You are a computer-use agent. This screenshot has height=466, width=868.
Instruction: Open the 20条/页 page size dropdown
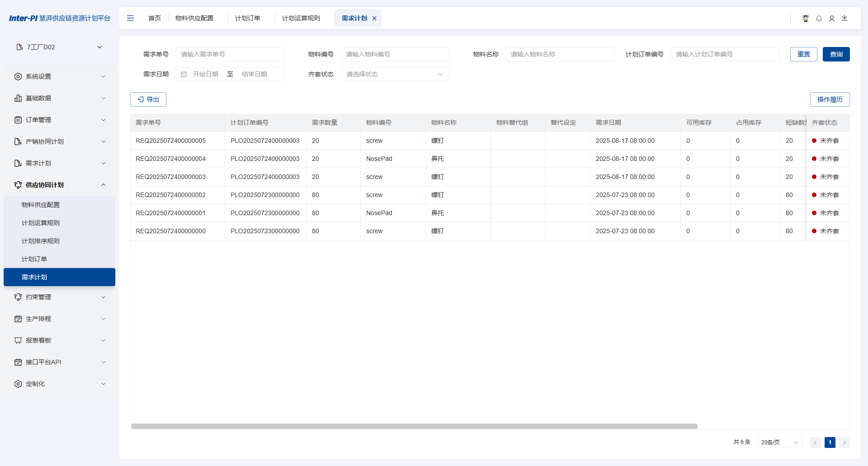click(x=780, y=442)
